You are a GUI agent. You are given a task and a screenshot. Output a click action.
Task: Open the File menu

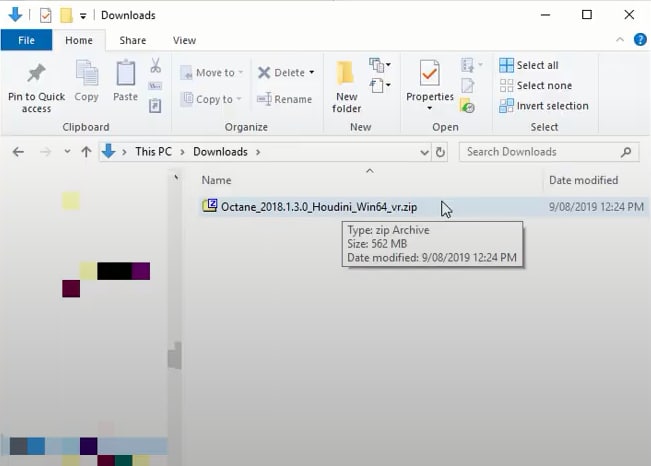[25, 40]
